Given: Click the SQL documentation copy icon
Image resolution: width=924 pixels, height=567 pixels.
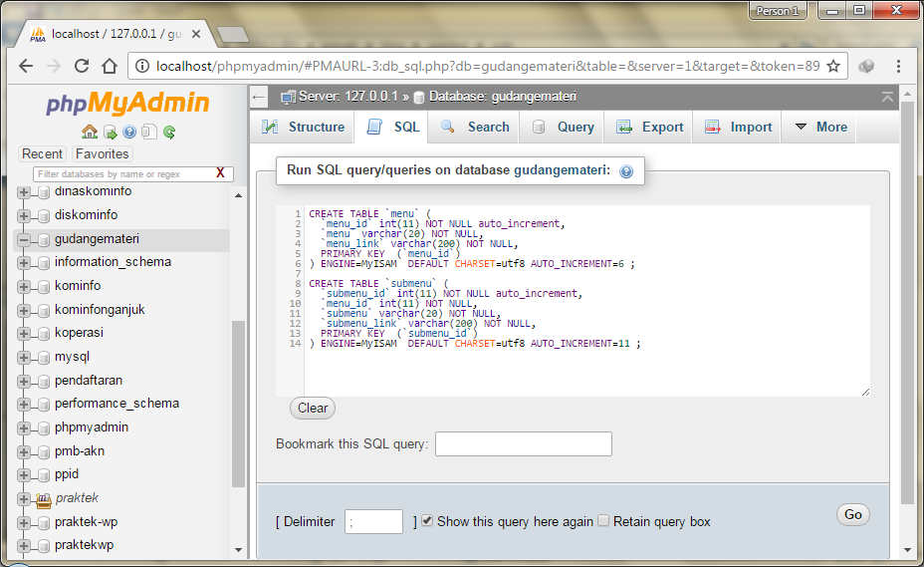Looking at the screenshot, I should click(x=149, y=132).
